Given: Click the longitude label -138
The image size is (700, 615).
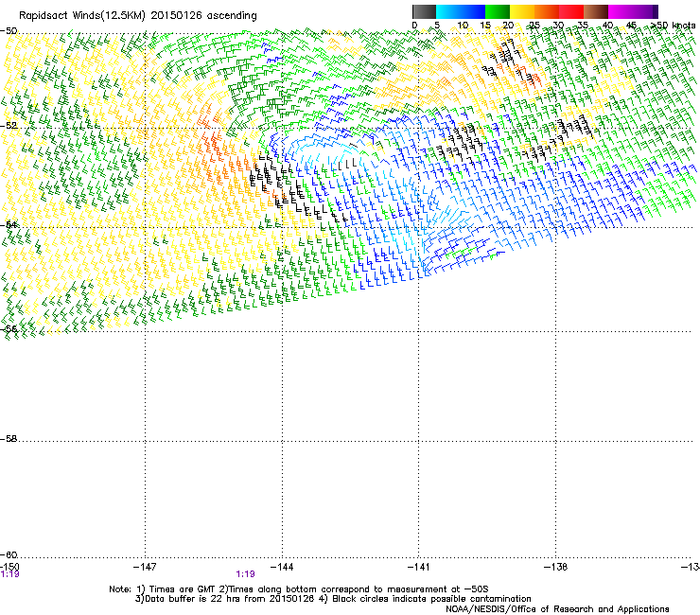Looking at the screenshot, I should 556,567.
